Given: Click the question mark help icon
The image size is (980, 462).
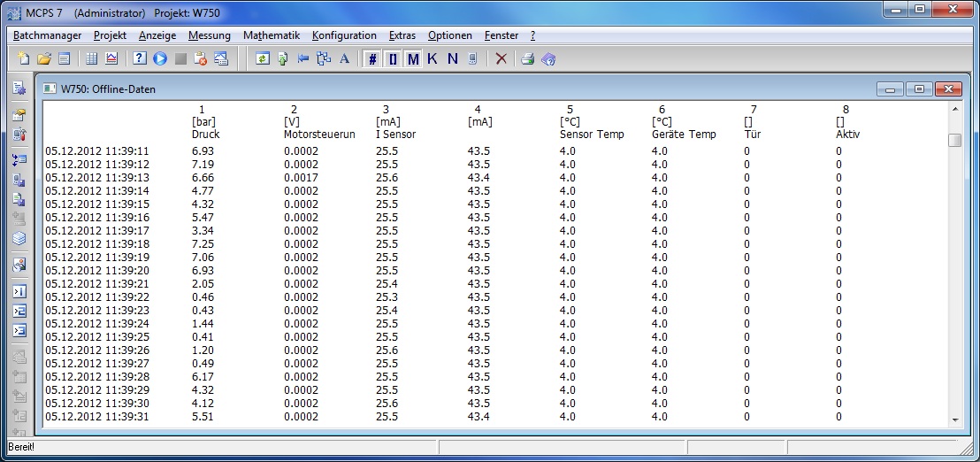Looking at the screenshot, I should pos(140,59).
